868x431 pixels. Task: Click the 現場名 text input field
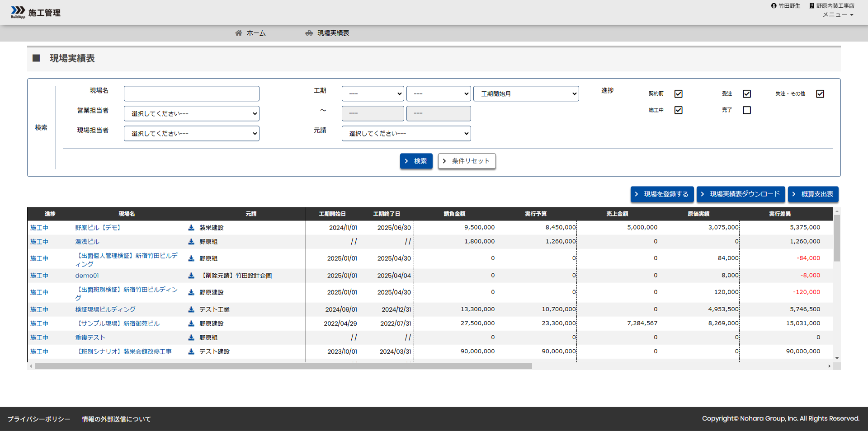point(191,94)
